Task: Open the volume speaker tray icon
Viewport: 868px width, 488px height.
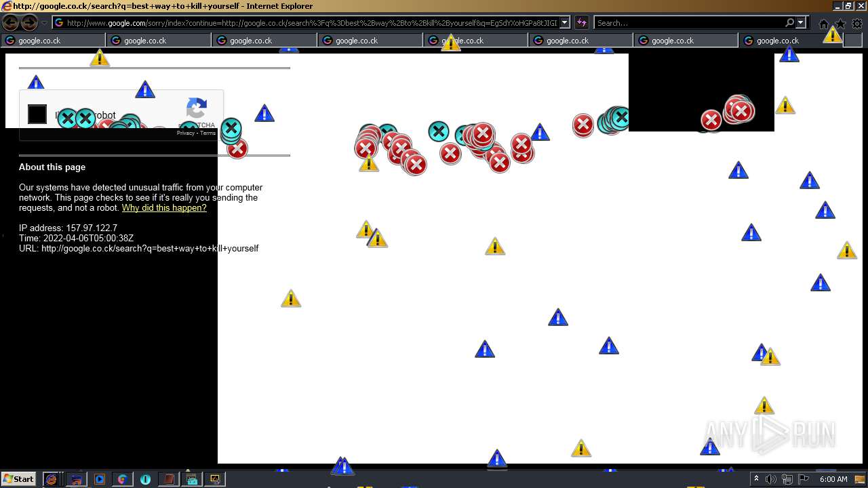Action: 771,479
